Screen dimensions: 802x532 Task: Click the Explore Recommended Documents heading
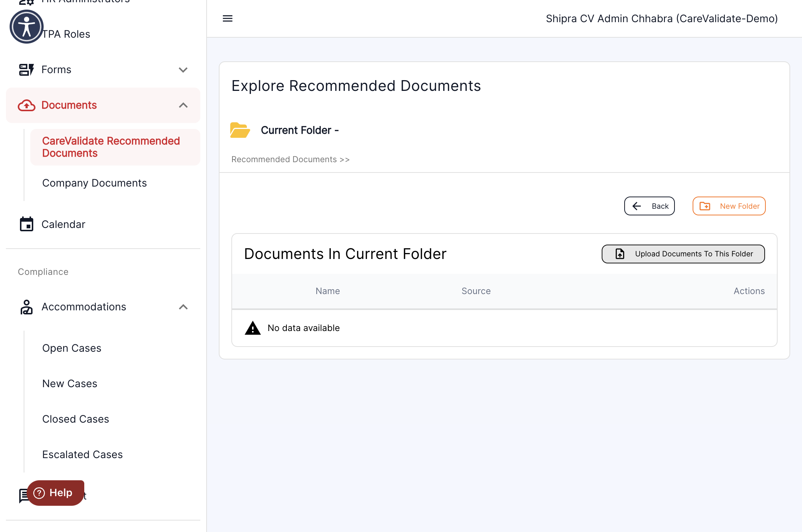356,86
